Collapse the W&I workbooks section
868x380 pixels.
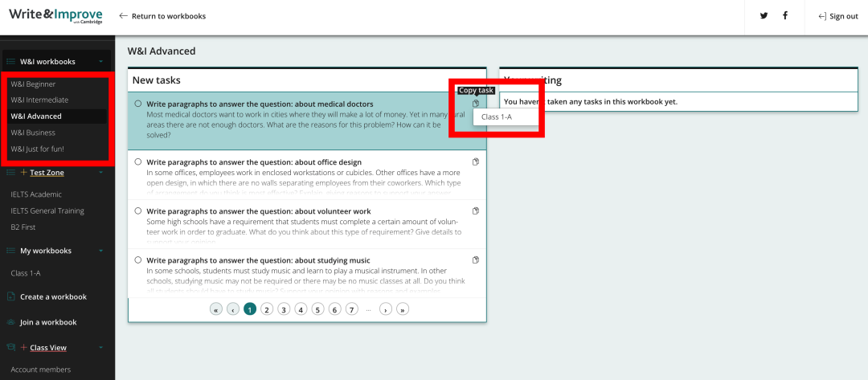[100, 62]
